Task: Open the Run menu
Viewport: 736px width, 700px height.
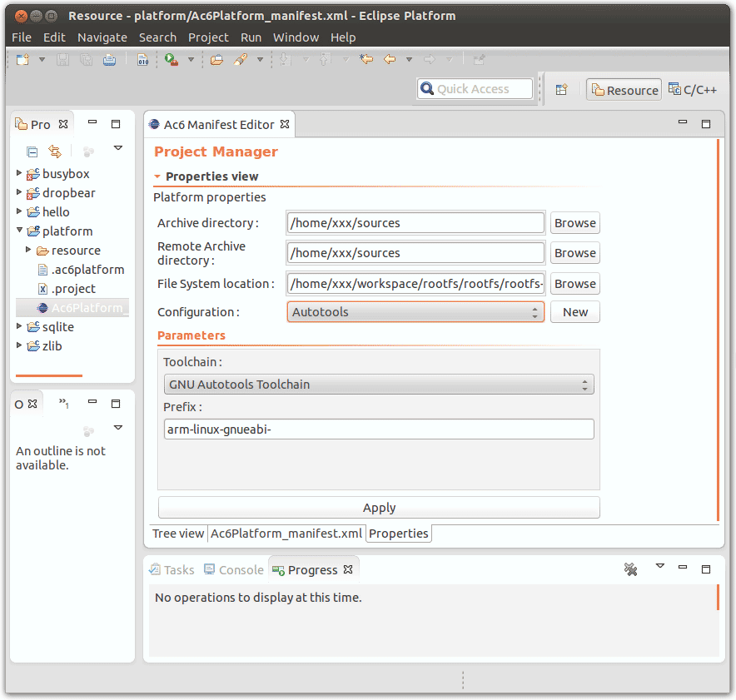Action: pyautogui.click(x=251, y=37)
